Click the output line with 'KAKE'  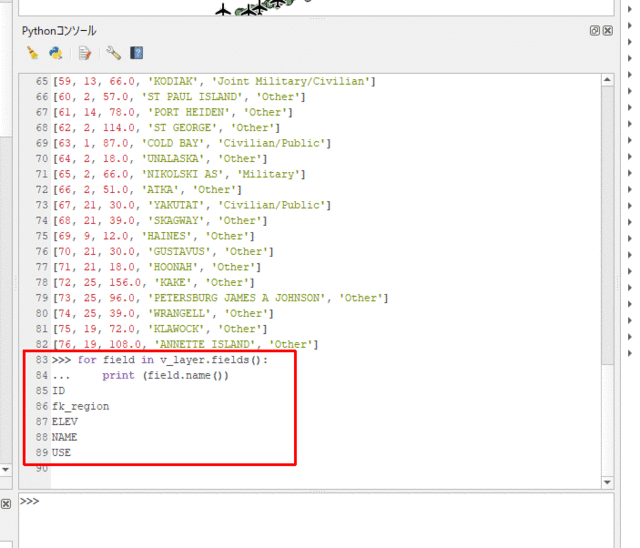[x=153, y=283]
